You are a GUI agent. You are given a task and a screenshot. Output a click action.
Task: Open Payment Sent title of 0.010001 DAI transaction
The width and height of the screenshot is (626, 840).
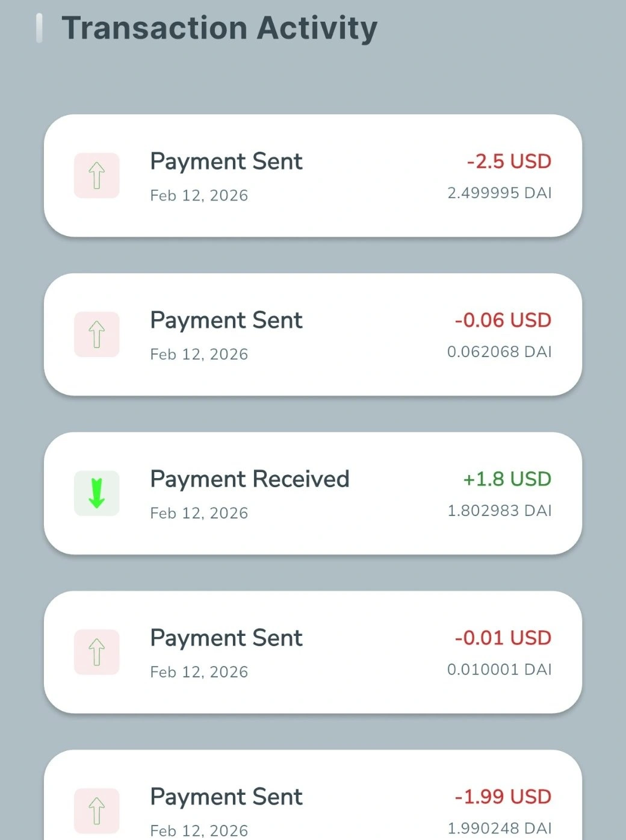226,638
